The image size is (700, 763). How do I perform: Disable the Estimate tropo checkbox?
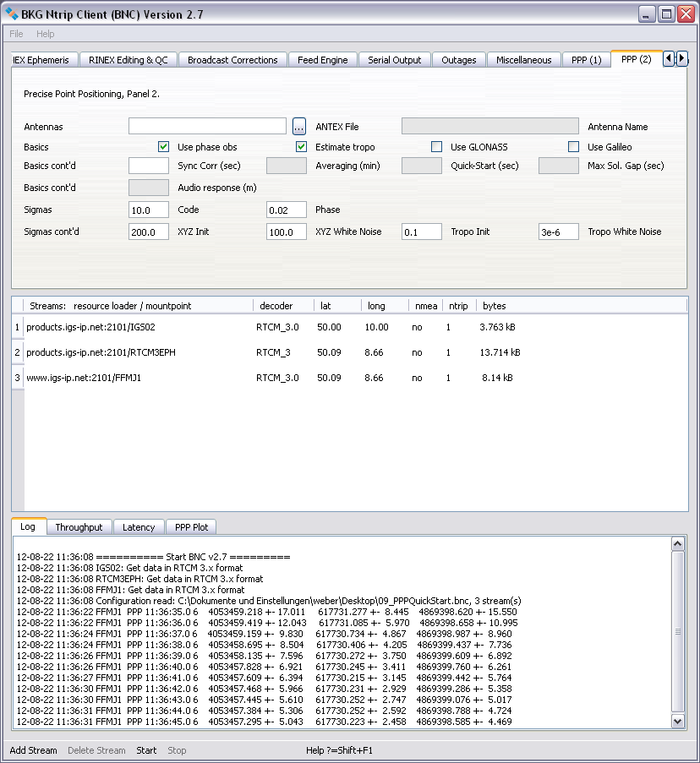click(x=301, y=147)
